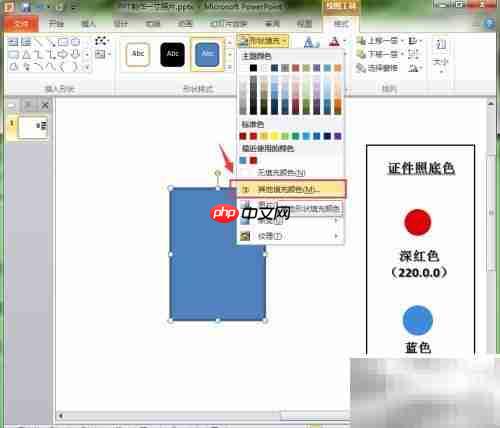The height and width of the screenshot is (428, 500).
Task: Click the Save icon in quick access toolbar
Action: (26, 7)
